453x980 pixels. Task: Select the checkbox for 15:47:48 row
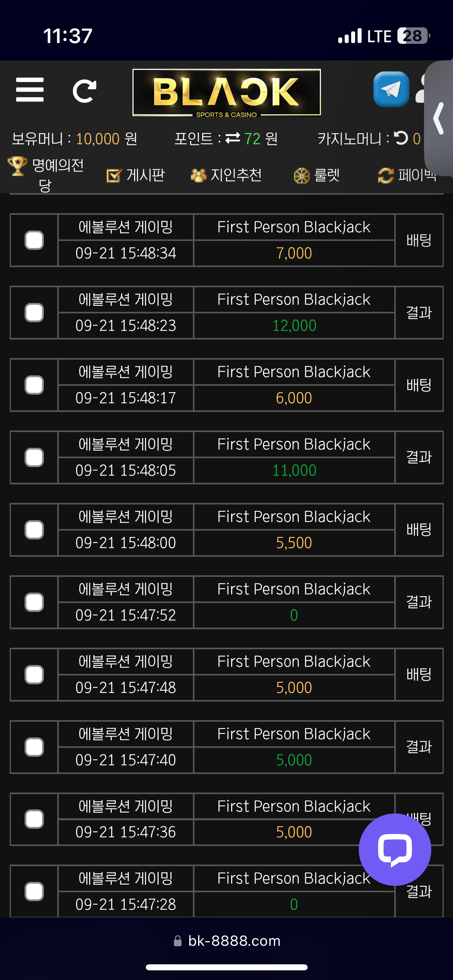[x=34, y=675]
